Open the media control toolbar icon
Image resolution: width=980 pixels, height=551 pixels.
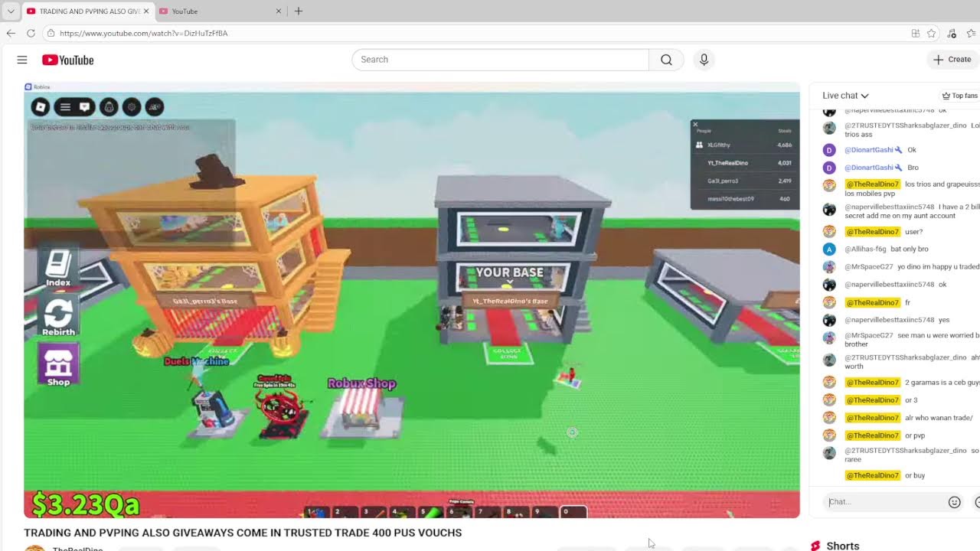[952, 33]
